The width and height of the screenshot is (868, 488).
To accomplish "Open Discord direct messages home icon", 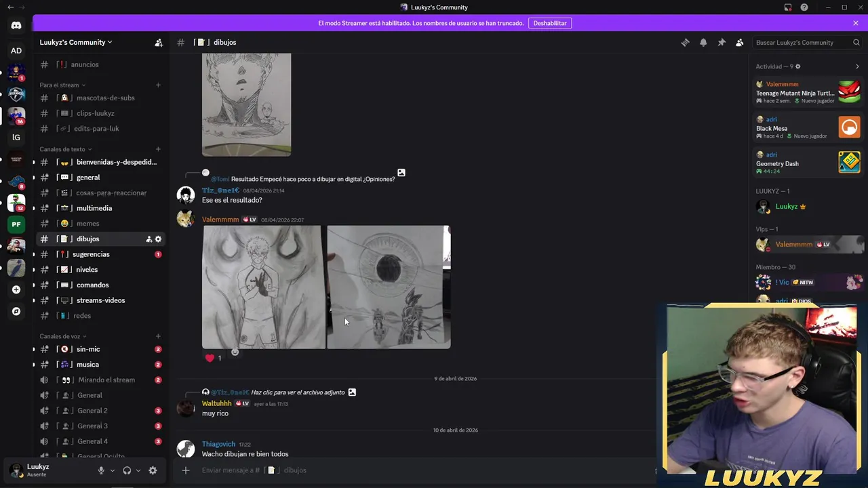I will 16,26.
